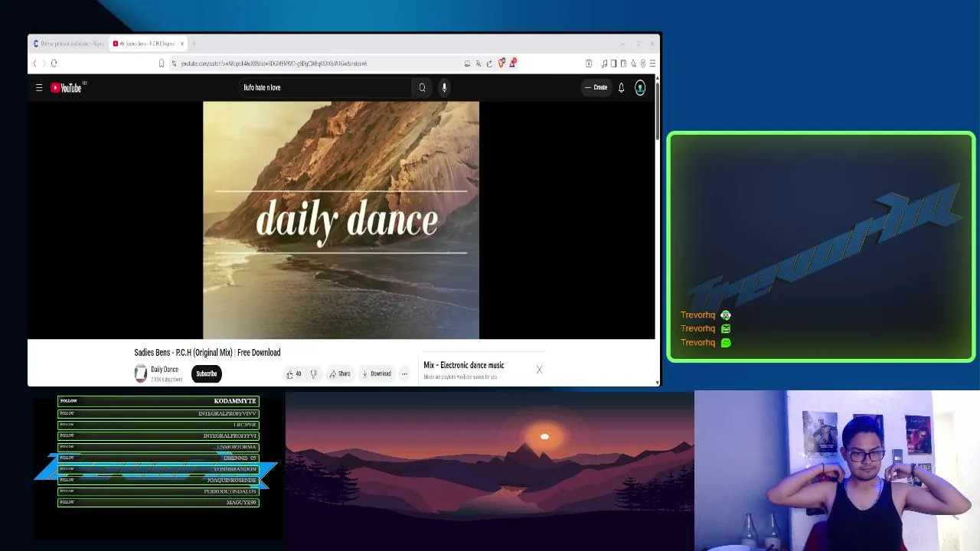Click the share link icon in address bar
The image size is (980, 551).
[x=489, y=64]
